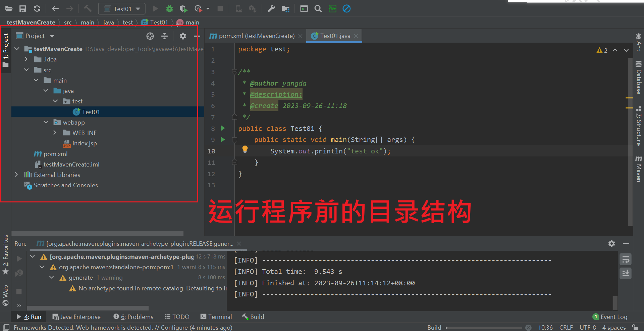Screen dimensions: 644x331
Task: Run class Test01 from gutter arrow line 8
Action: pos(222,128)
